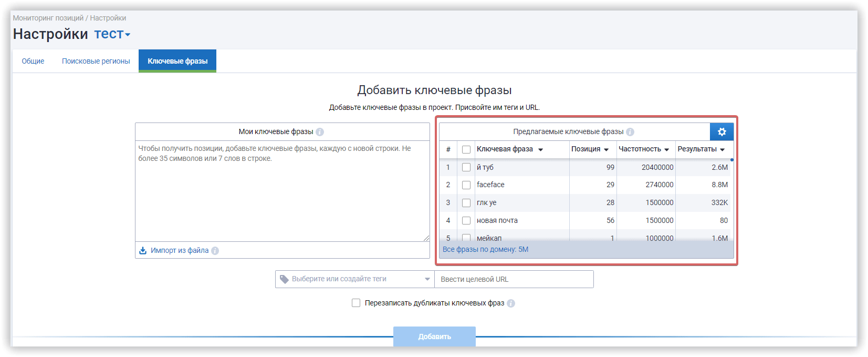Screen dimensions: 868x357
Task: Click the Выберите или создайте теги field
Action: tap(355, 279)
